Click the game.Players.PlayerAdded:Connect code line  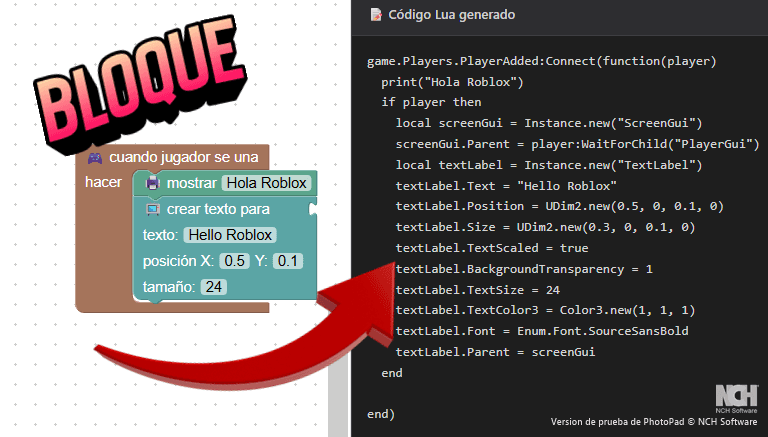tap(542, 61)
